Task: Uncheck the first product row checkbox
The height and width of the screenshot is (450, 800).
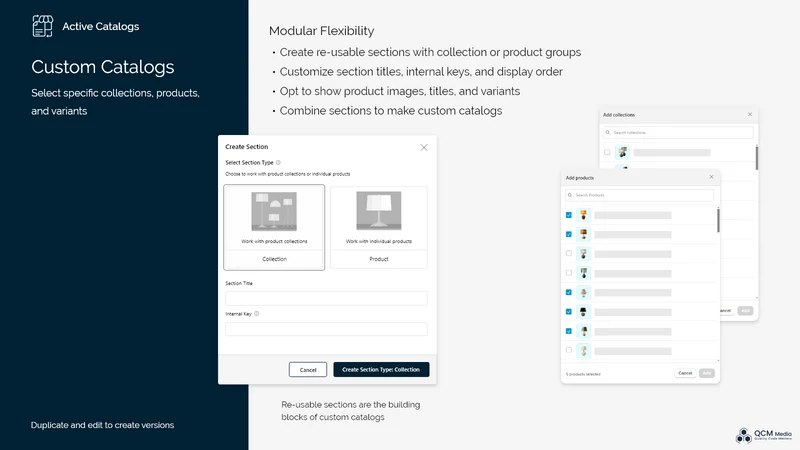Action: tap(568, 215)
